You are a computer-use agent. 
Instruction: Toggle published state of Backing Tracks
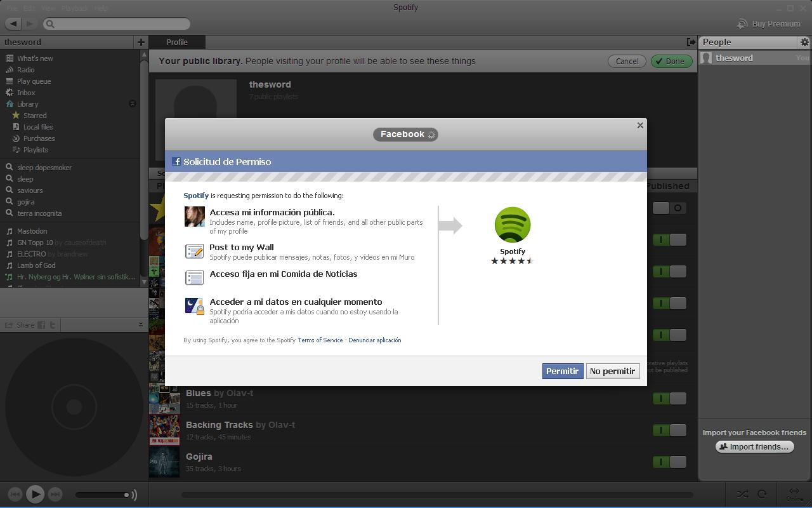[669, 430]
